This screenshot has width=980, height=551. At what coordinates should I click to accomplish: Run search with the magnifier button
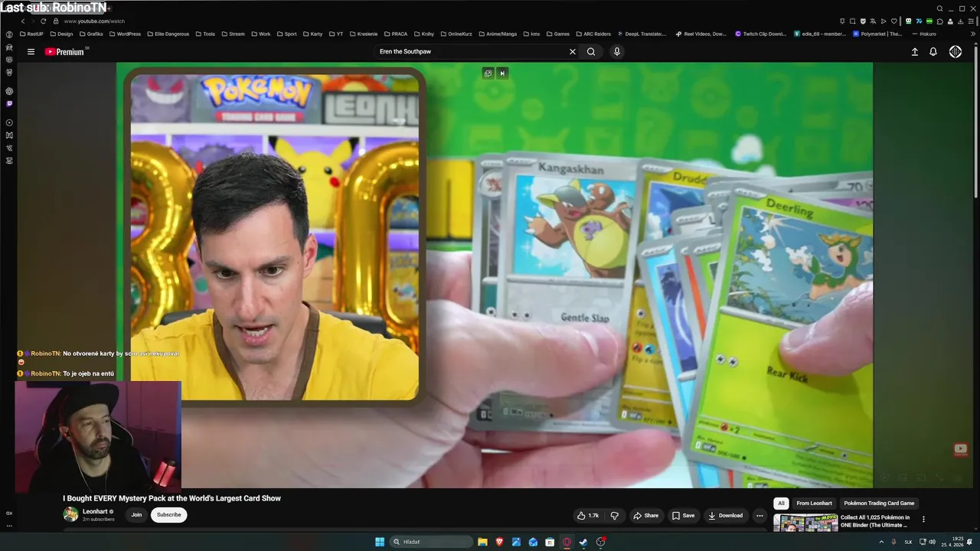(x=591, y=52)
